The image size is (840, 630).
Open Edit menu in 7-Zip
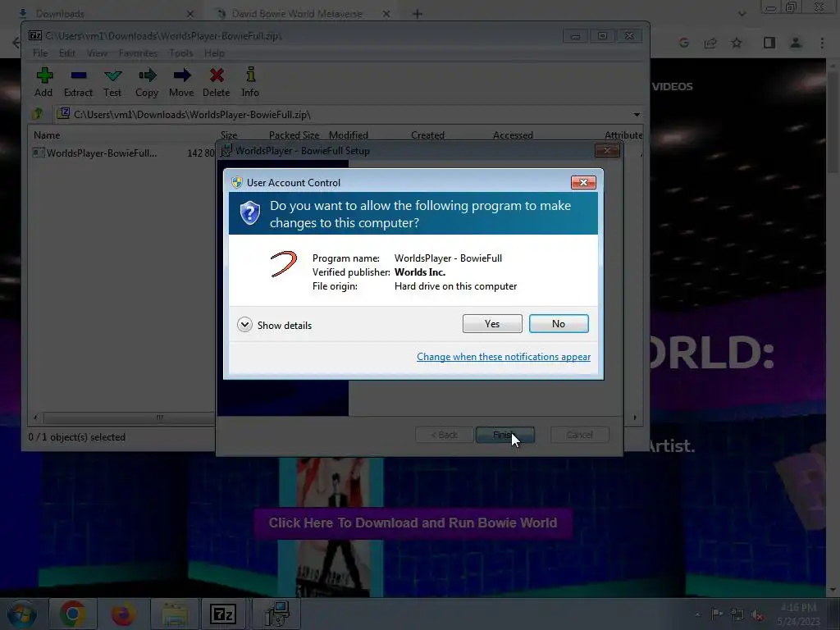67,53
